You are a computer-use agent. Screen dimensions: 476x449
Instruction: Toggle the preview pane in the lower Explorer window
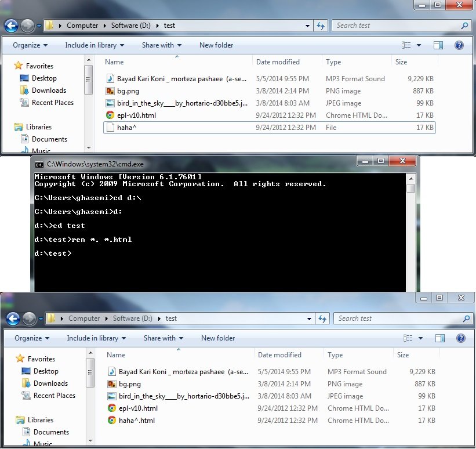point(440,338)
